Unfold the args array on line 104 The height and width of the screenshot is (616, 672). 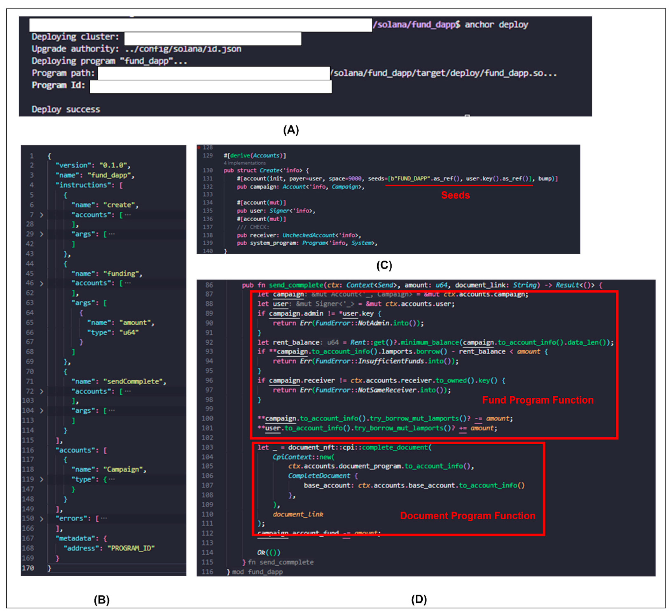[42, 411]
